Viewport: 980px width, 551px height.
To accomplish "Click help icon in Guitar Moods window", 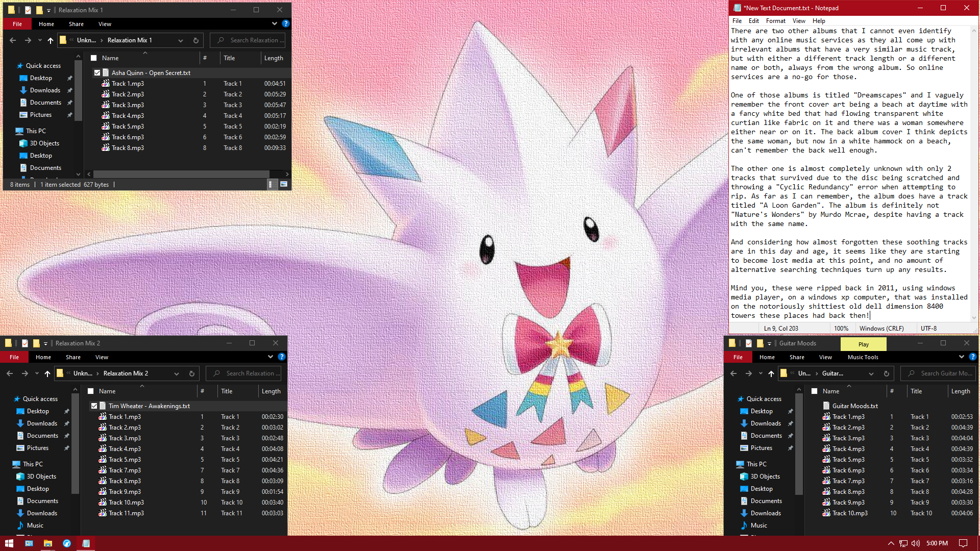I will (x=973, y=357).
